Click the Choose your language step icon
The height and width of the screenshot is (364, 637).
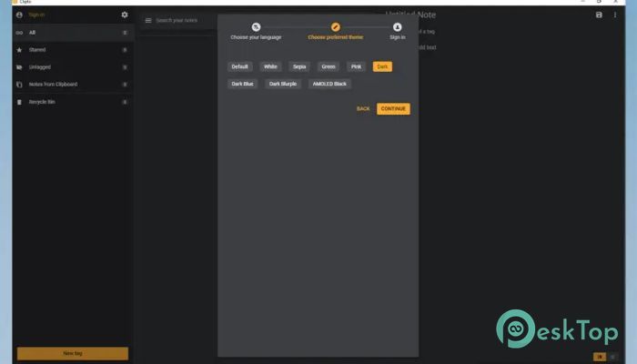(256, 27)
